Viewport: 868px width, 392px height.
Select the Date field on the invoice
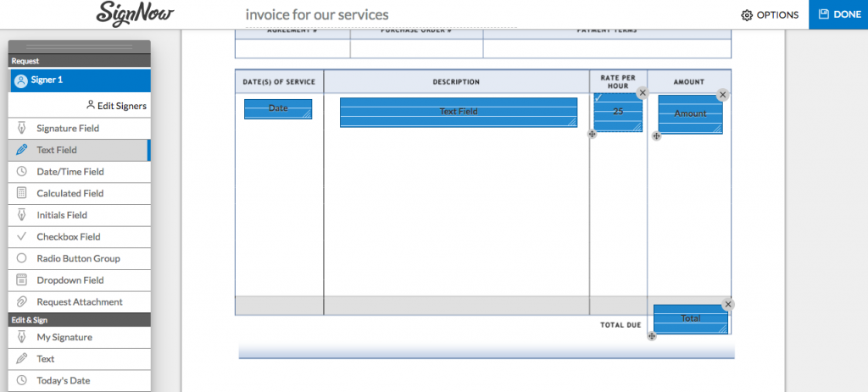tap(277, 108)
